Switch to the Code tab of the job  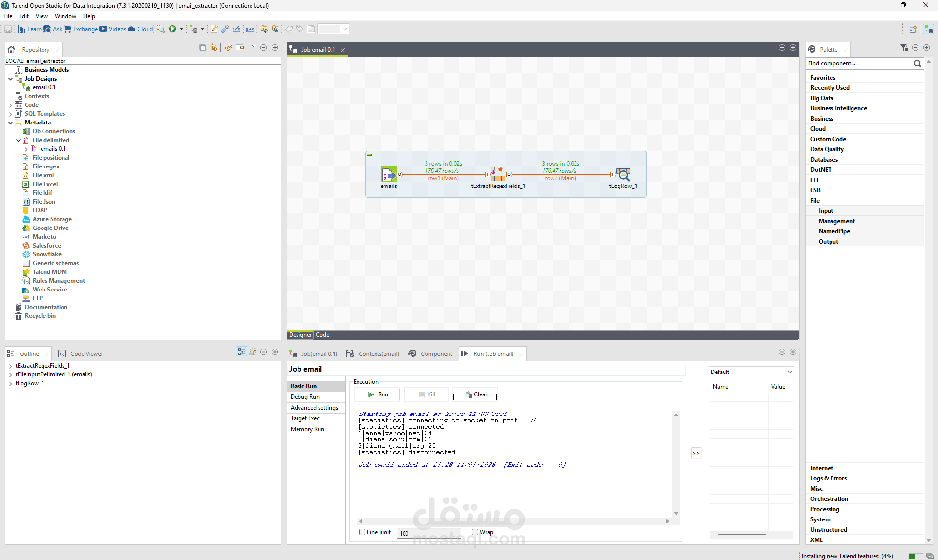pyautogui.click(x=322, y=335)
